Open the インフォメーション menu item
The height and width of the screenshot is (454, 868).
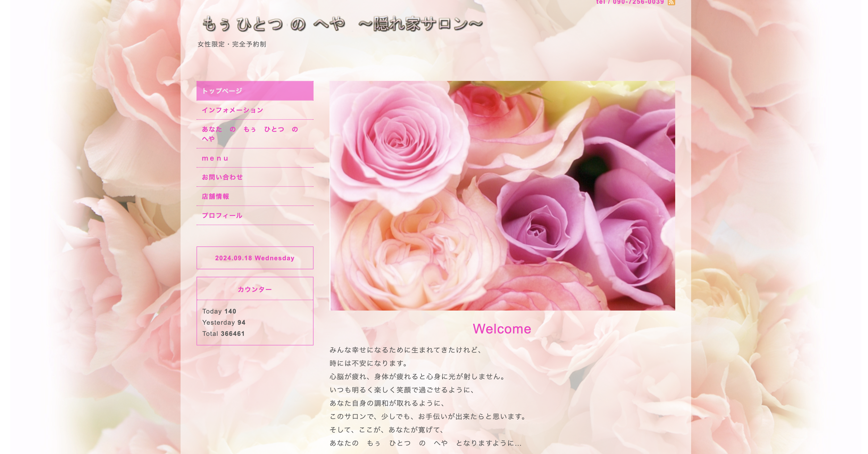[x=232, y=110]
